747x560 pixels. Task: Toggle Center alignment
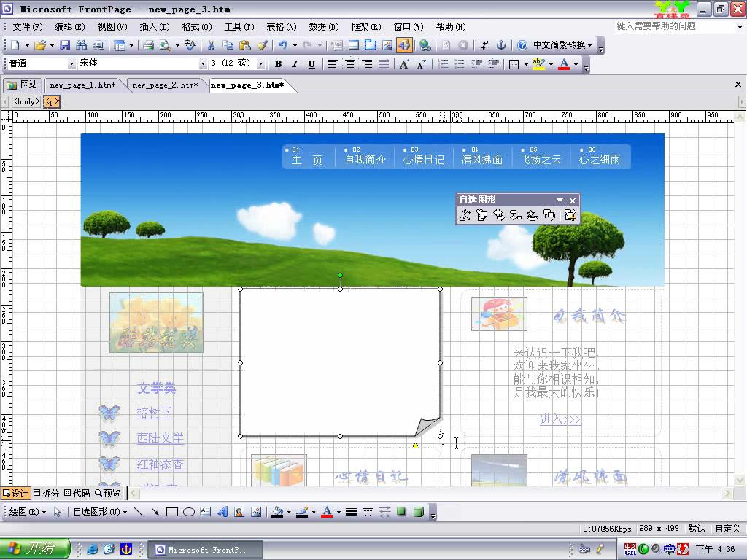click(x=349, y=64)
